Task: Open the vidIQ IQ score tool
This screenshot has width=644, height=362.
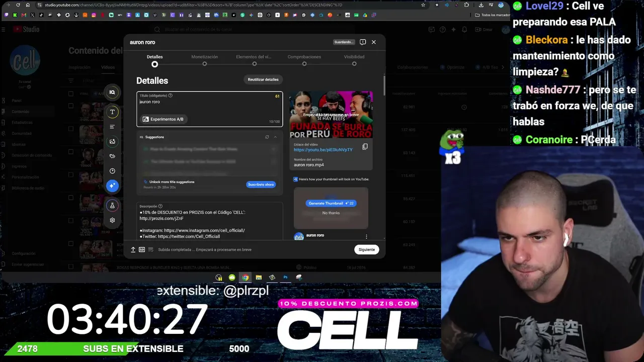Action: pos(112,92)
